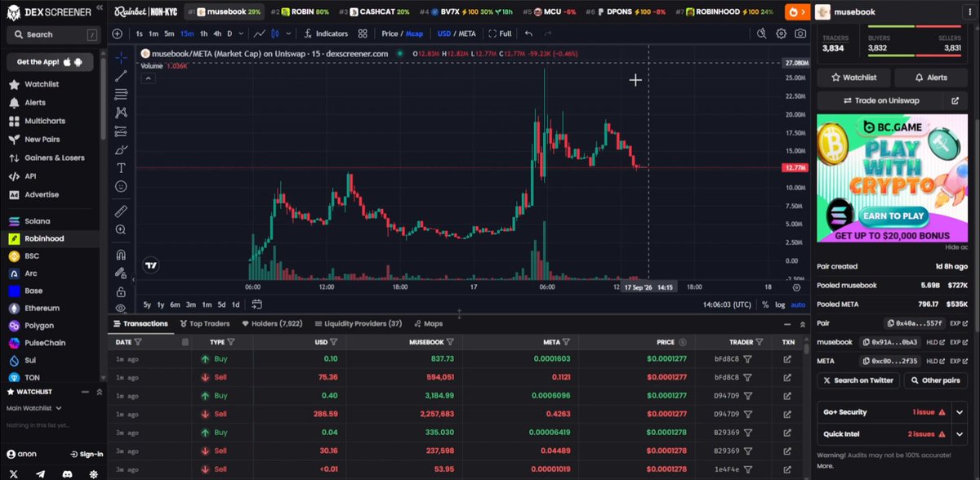Screen dimensions: 980x480
Task: Open chart settings gear
Action: pos(781,33)
